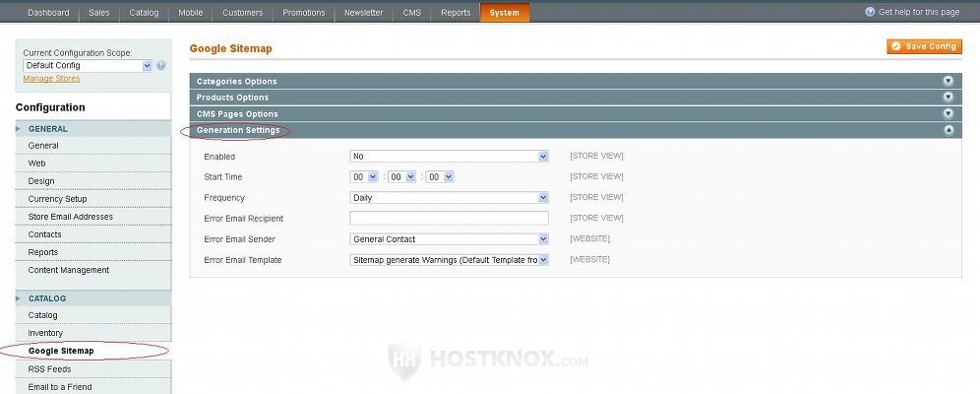980x394 pixels.
Task: Click the Generation Settings header bar
Action: click(576, 130)
